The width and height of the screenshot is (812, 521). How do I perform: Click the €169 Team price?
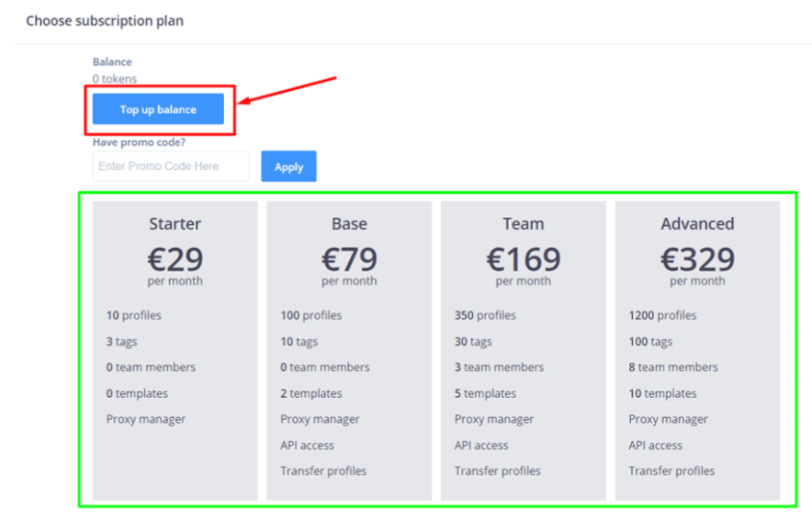[523, 258]
